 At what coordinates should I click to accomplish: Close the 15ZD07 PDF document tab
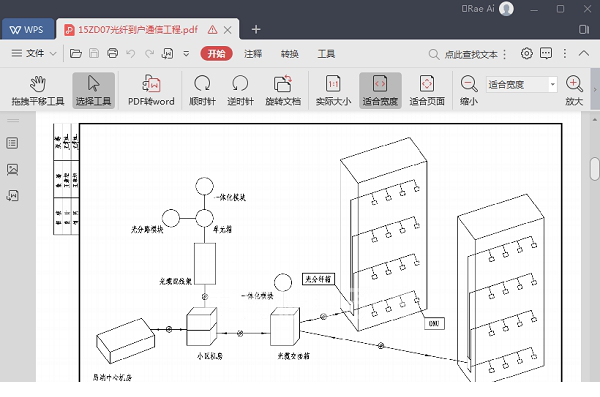point(228,30)
